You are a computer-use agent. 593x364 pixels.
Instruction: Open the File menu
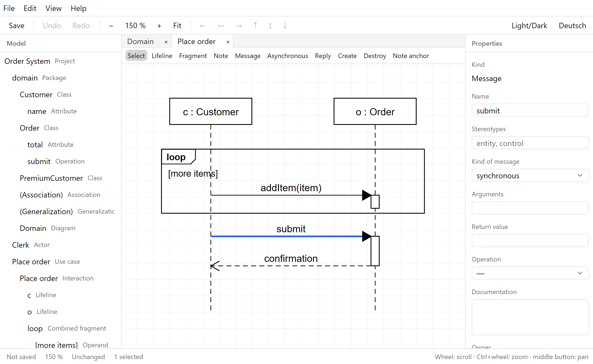click(9, 8)
